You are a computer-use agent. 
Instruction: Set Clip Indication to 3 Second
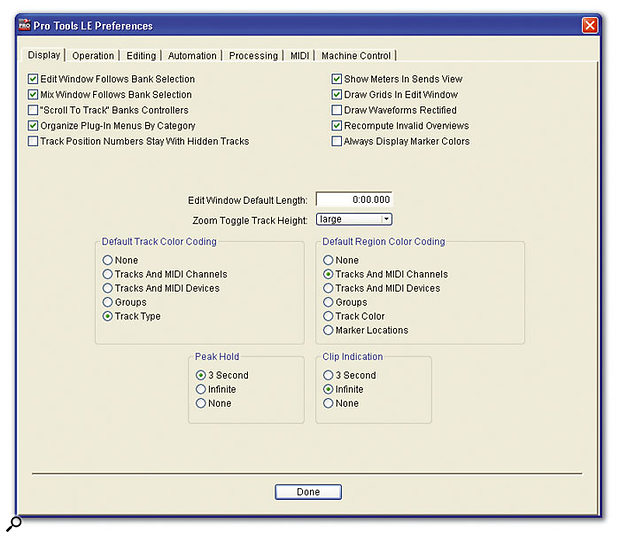(x=328, y=375)
